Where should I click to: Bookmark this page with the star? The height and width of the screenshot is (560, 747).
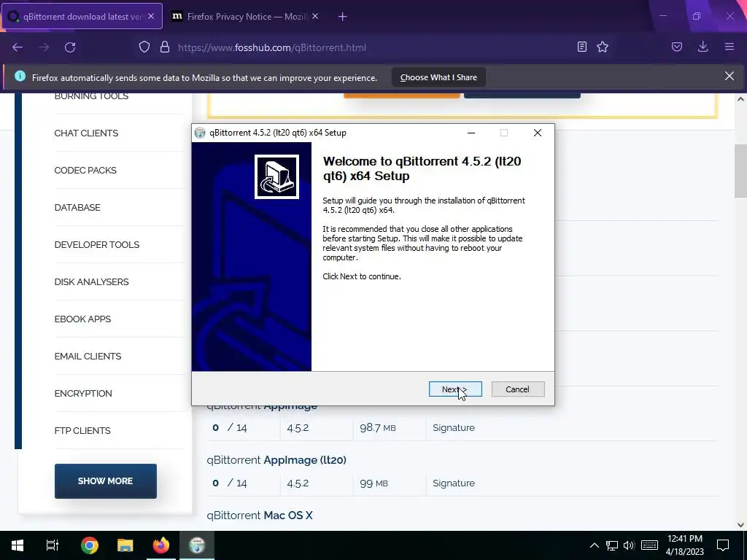click(x=603, y=47)
